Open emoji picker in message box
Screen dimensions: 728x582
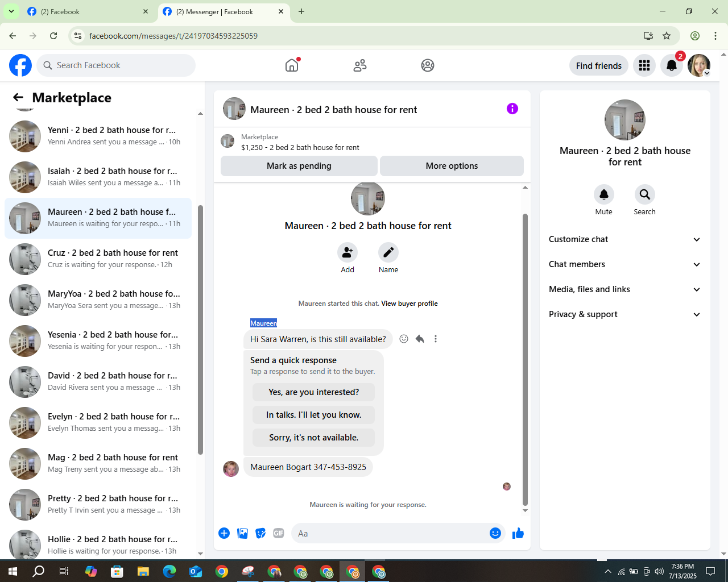tap(495, 533)
